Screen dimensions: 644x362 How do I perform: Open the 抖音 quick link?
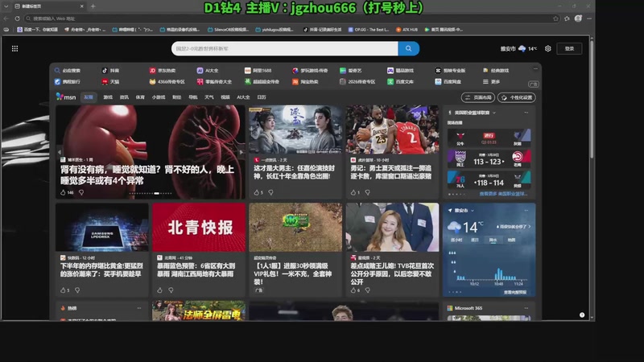[110, 71]
